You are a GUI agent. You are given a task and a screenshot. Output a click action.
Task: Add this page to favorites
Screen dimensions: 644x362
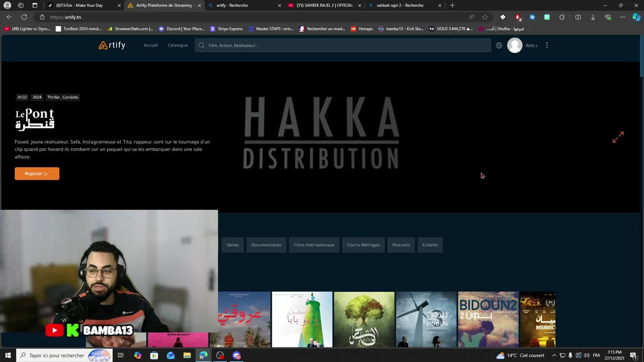pyautogui.click(x=485, y=17)
